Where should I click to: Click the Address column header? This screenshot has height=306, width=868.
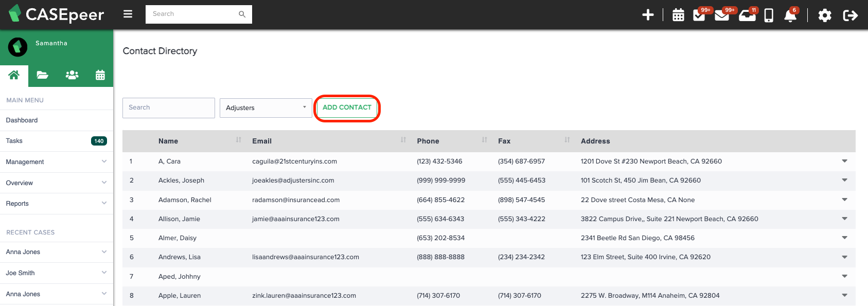595,141
